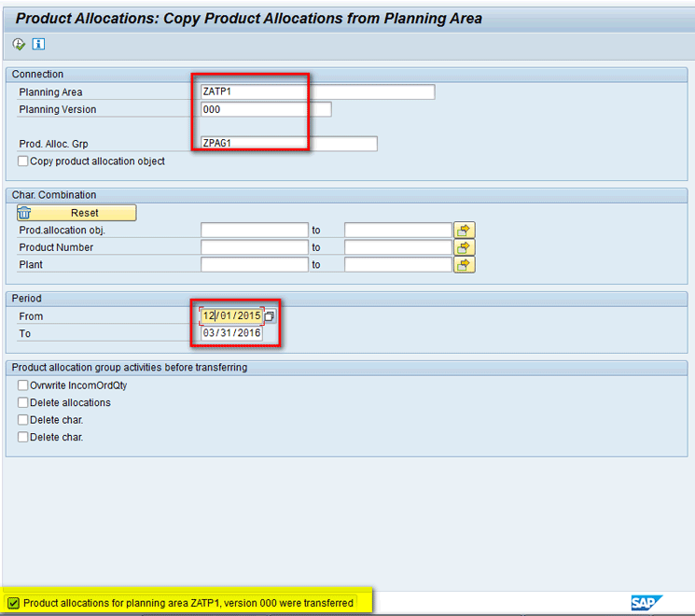Click the transferred status message text

188,603
